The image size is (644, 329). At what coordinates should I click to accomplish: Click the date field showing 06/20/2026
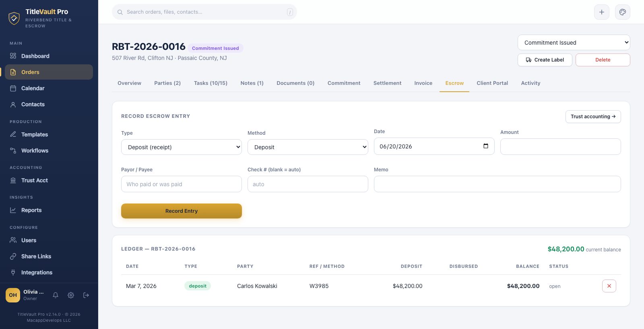click(434, 146)
